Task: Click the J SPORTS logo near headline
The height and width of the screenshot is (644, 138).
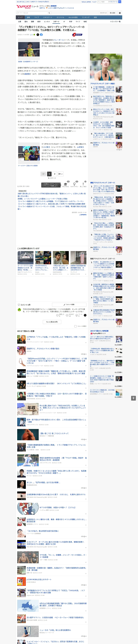Action: 77,35
